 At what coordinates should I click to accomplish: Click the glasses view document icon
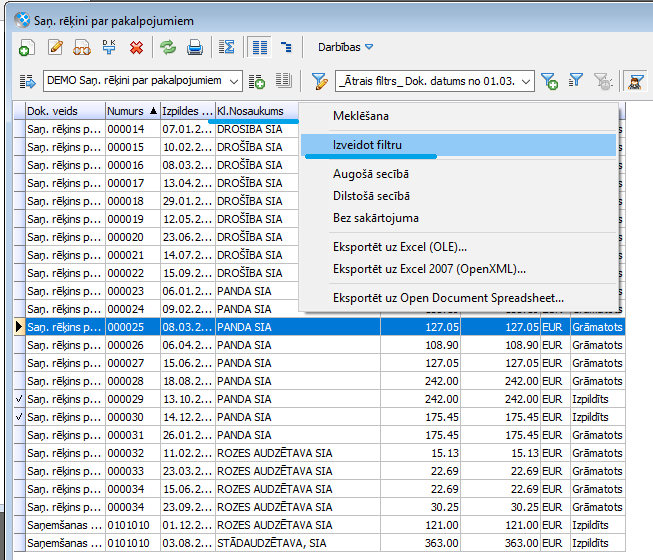coord(82,47)
